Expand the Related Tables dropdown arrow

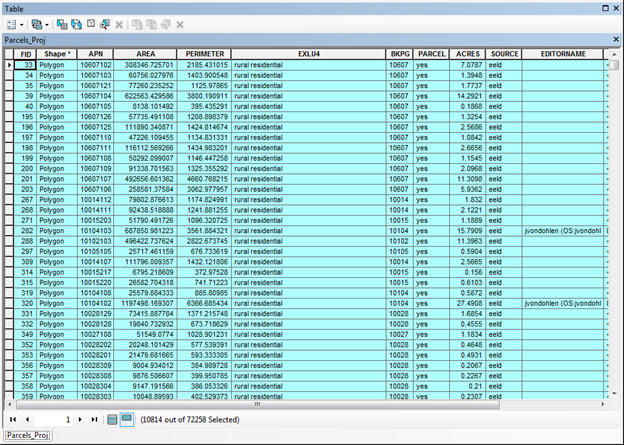[46, 22]
